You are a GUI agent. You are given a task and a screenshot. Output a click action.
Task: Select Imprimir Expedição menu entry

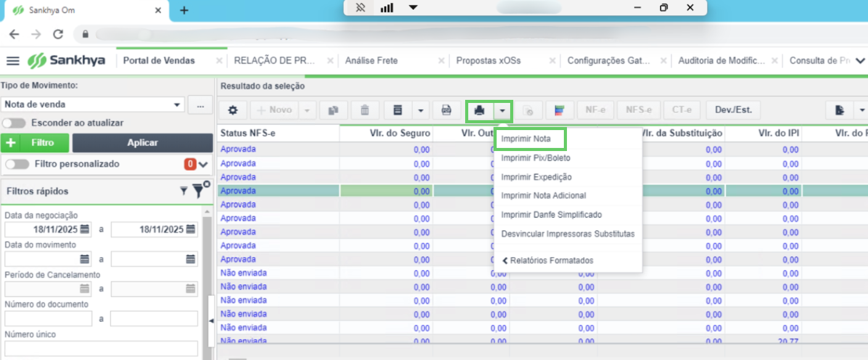click(x=536, y=177)
